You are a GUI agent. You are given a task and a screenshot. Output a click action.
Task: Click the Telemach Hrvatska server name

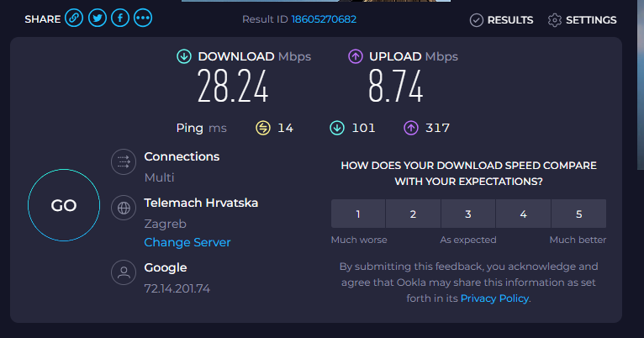(201, 203)
